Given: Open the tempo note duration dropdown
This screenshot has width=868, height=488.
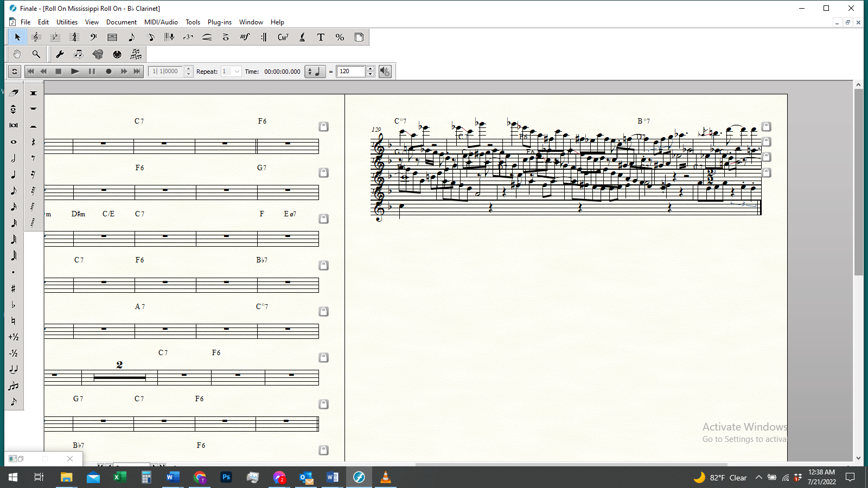Looking at the screenshot, I should [315, 72].
